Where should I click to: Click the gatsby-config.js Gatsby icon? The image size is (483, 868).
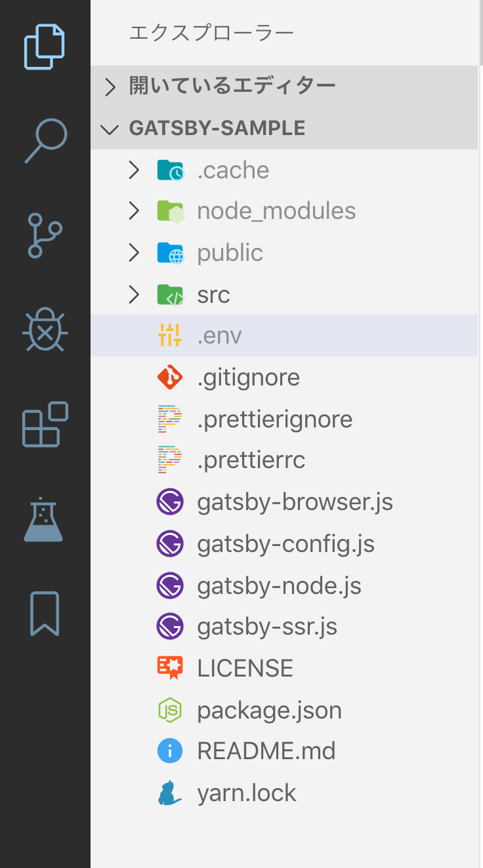click(x=170, y=543)
